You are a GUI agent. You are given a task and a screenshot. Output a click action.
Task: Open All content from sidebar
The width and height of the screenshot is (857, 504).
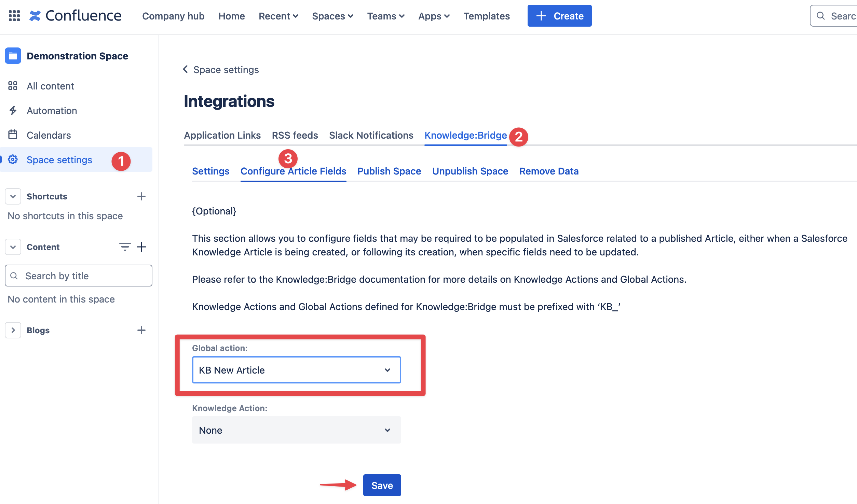pos(50,86)
